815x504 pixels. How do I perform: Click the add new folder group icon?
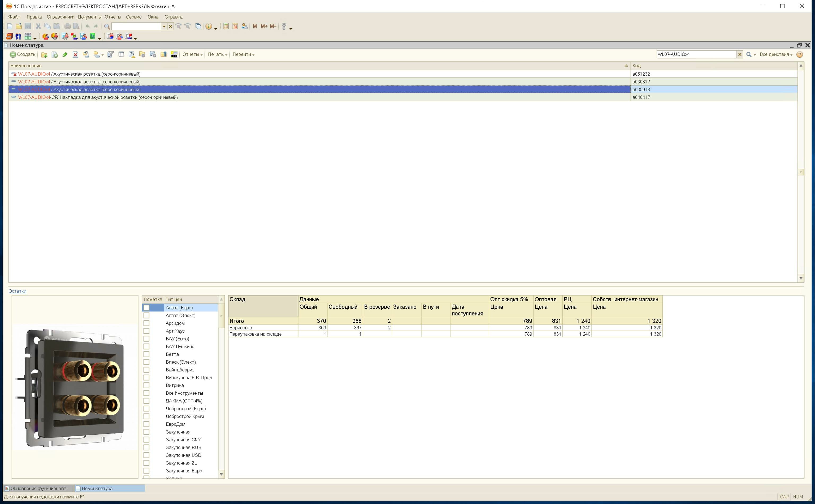(44, 55)
